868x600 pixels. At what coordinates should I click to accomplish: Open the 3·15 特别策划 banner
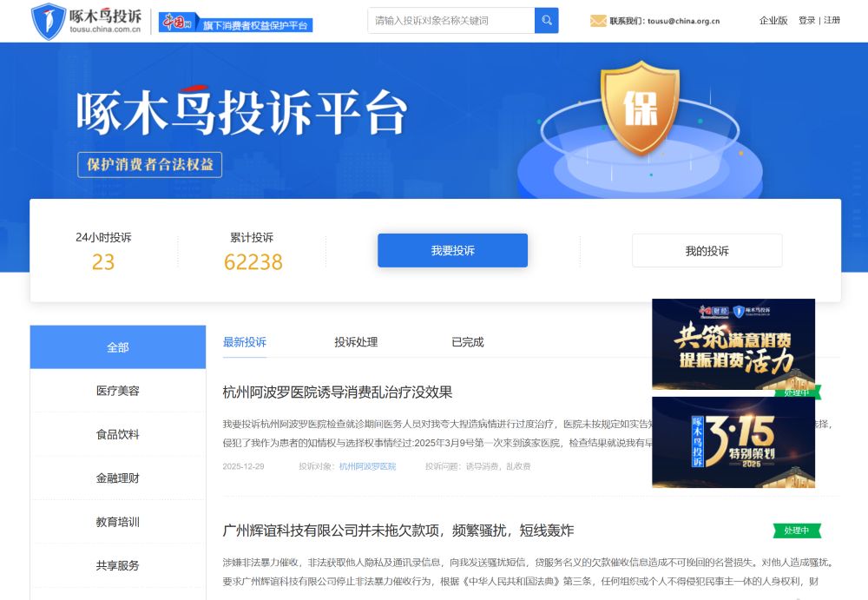pos(733,442)
